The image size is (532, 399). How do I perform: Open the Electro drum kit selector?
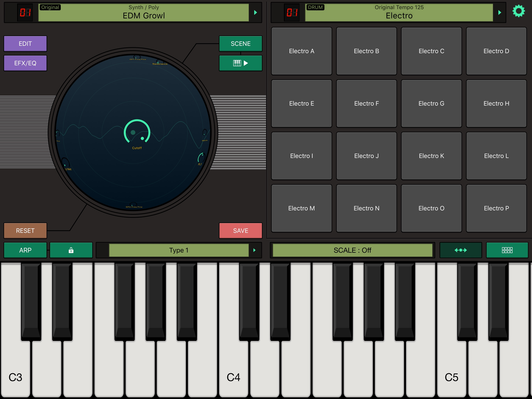pos(399,12)
